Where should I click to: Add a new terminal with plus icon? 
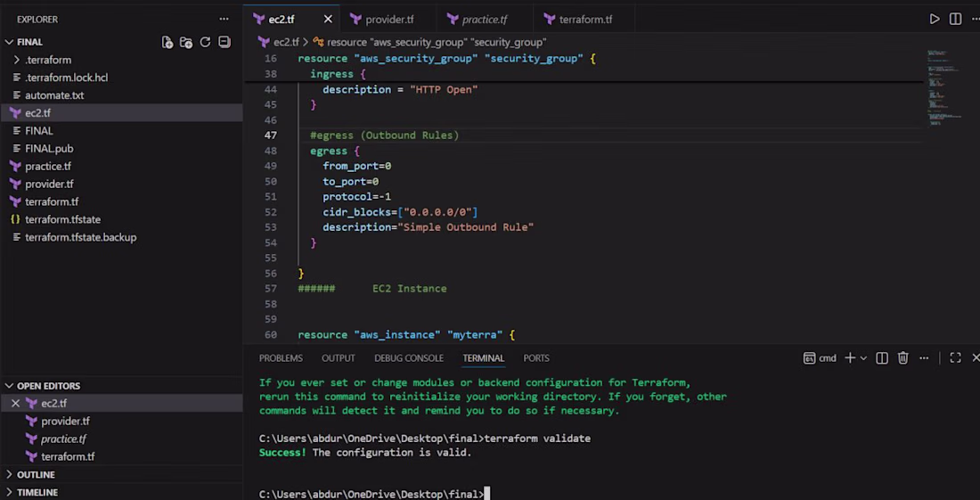(x=849, y=358)
